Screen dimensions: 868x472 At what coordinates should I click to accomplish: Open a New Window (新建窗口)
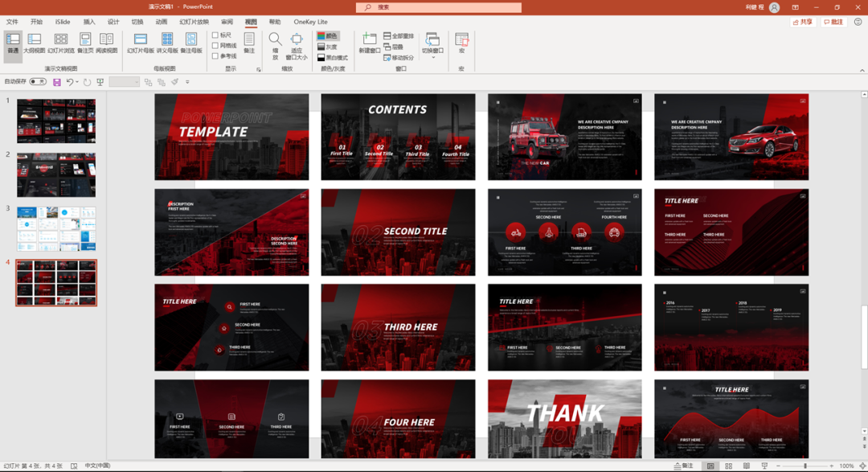pyautogui.click(x=369, y=43)
